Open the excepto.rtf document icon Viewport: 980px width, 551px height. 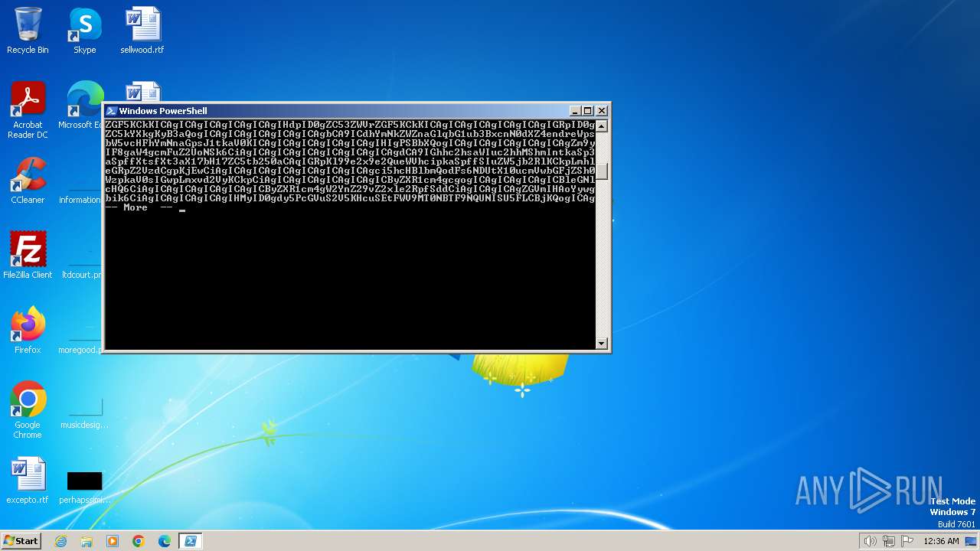[x=28, y=481]
